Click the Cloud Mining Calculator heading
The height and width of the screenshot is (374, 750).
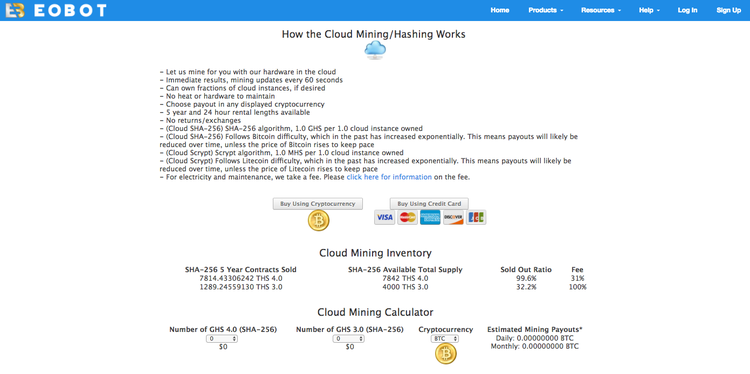375,312
